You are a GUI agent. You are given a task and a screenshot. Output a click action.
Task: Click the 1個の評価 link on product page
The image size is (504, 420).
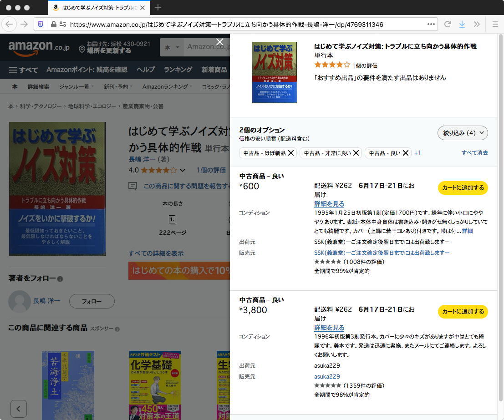point(211,170)
